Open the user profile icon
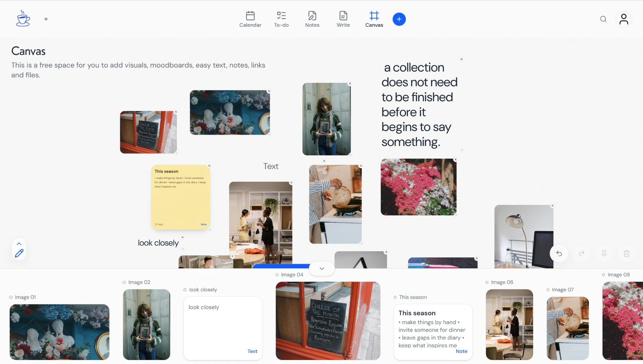 tap(624, 19)
